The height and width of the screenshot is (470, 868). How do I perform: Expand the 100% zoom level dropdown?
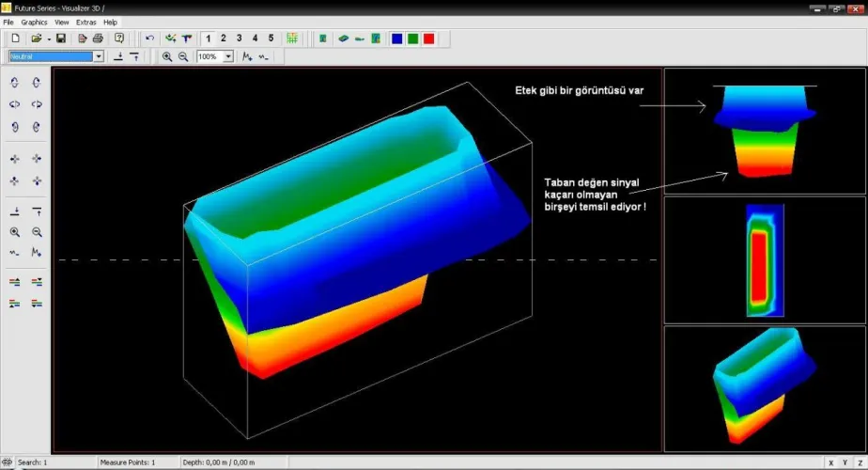(x=228, y=56)
